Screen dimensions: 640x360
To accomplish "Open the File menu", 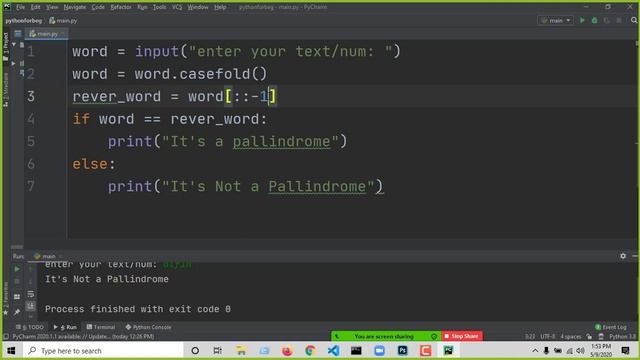I will tap(20, 7).
